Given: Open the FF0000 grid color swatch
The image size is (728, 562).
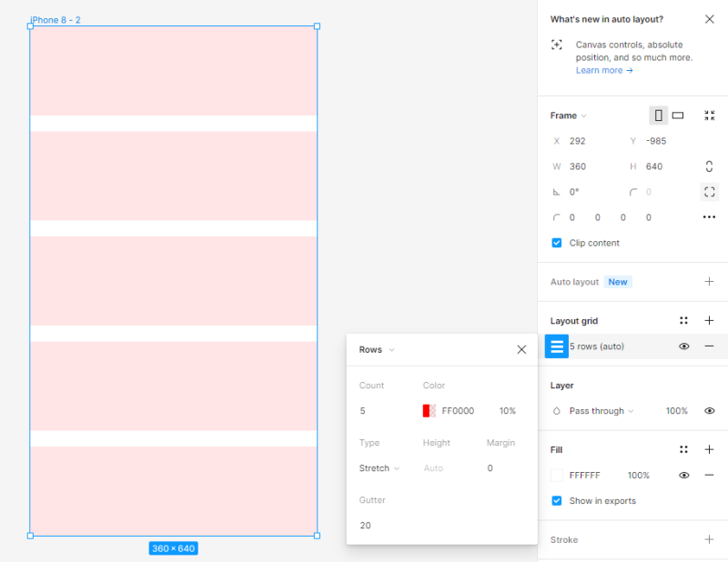Looking at the screenshot, I should click(429, 411).
